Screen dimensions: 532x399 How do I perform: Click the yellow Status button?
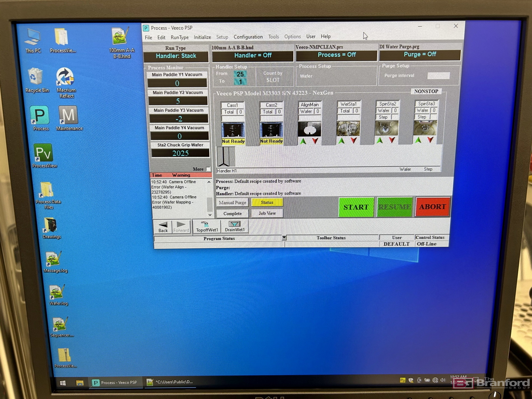(267, 202)
